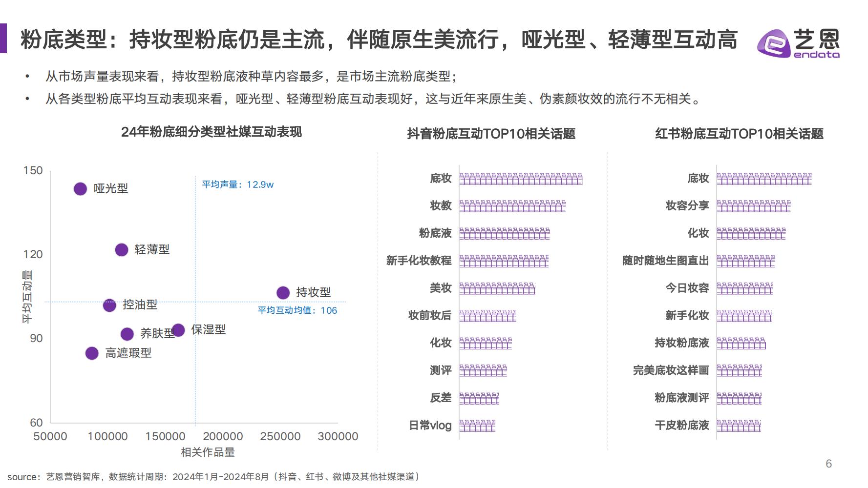This screenshot has height=488, width=868.
Task: Click the 妆教 bar in Douyin chart
Action: pyautogui.click(x=512, y=206)
